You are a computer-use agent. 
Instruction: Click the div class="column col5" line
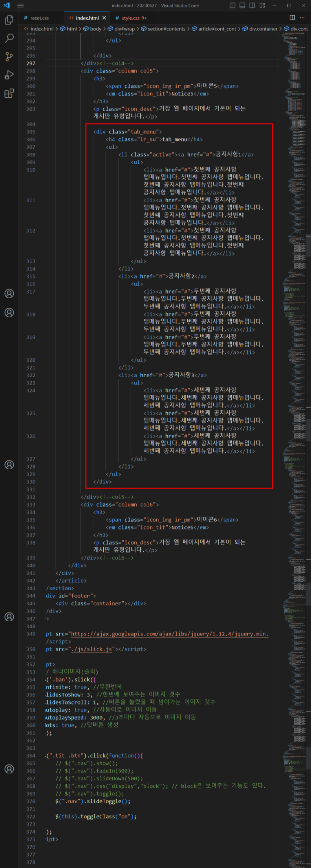click(120, 71)
